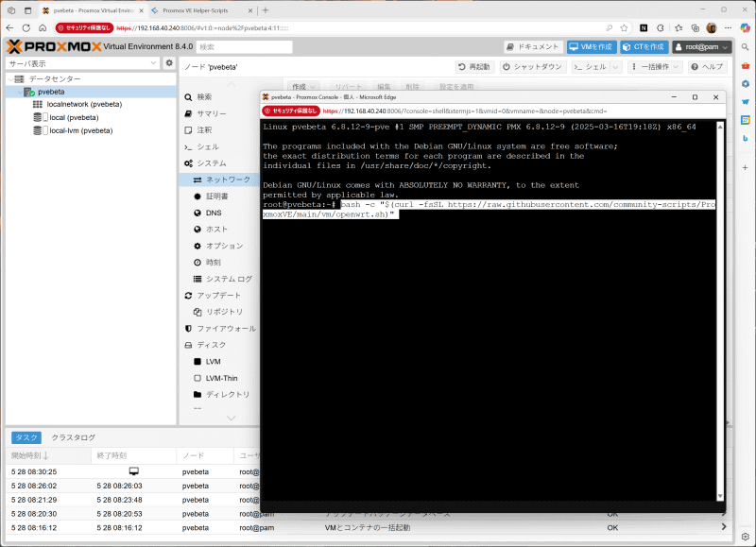Open 証明書 certificates menu item

point(217,197)
